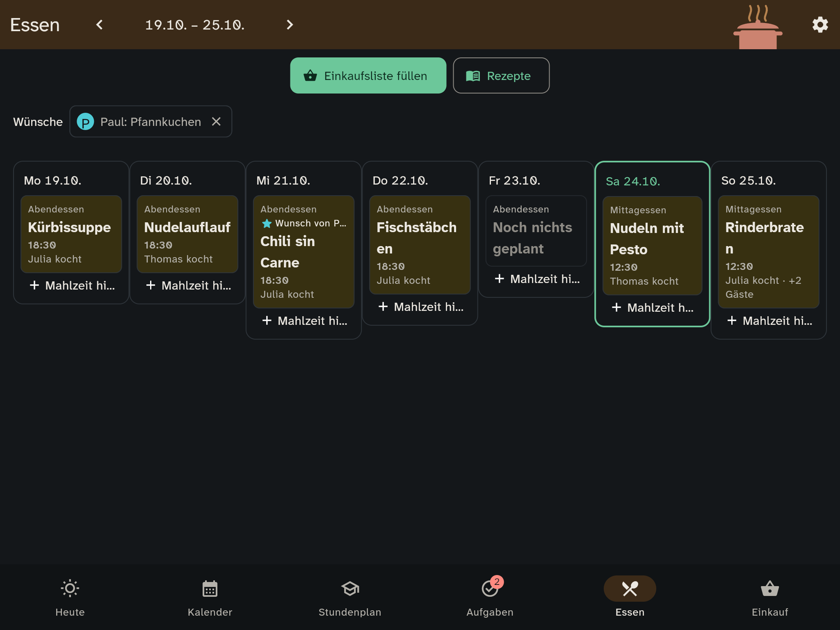Switch to Kalender tab
Image resolution: width=840 pixels, height=630 pixels.
(x=210, y=597)
